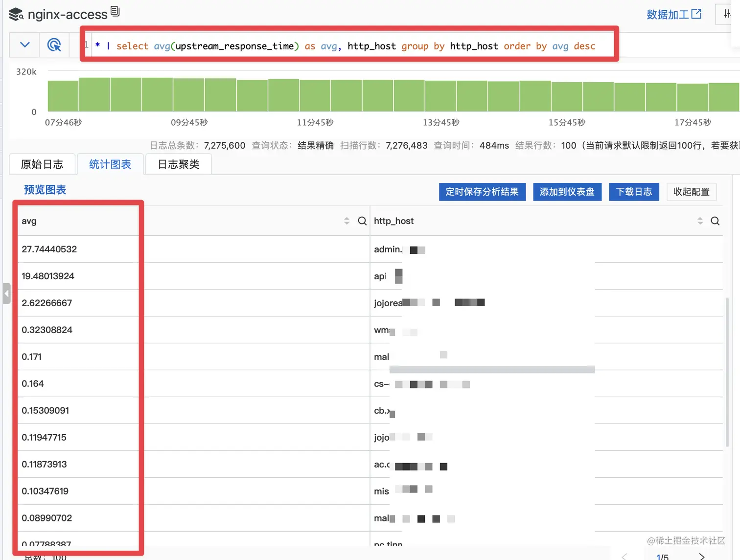
Task: Click the api host cell
Action: [546, 276]
